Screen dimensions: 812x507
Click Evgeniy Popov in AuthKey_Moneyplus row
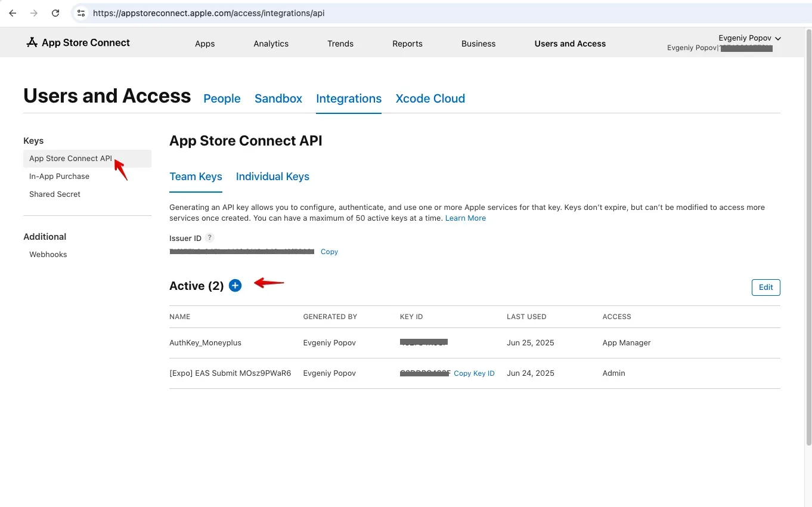329,343
